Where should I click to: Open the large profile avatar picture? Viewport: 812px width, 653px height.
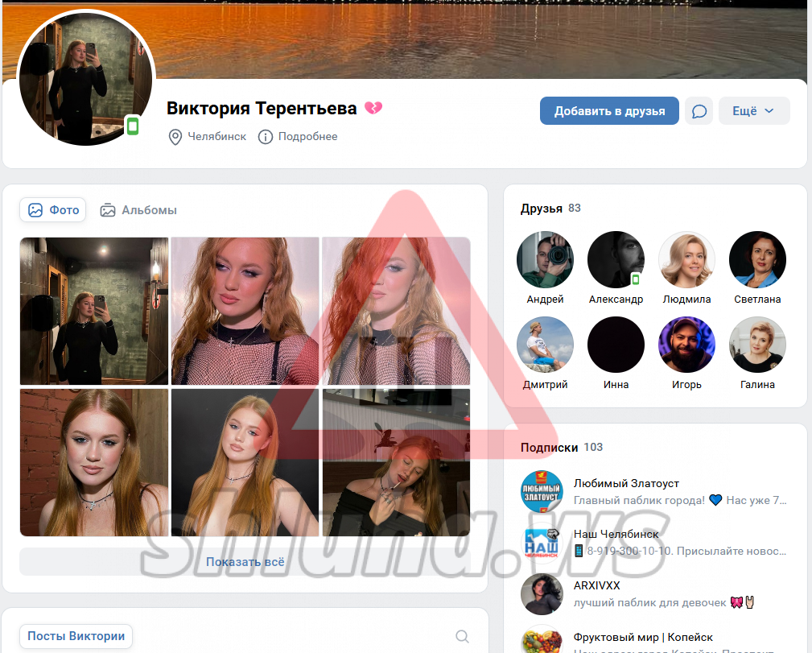(x=85, y=79)
